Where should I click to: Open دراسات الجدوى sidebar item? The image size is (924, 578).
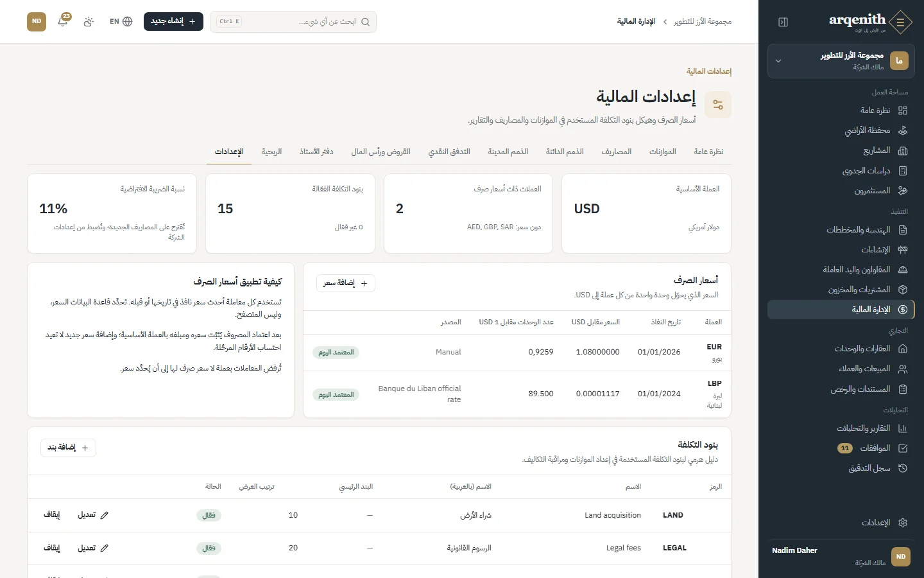coord(841,171)
